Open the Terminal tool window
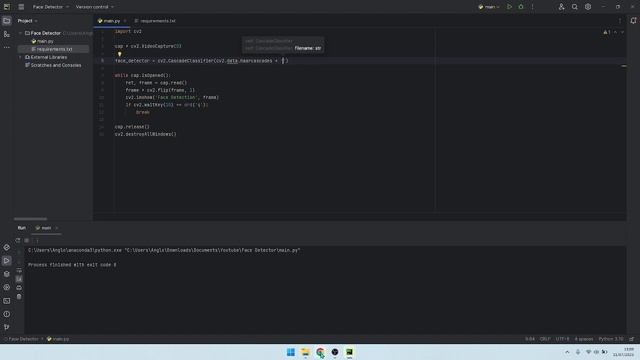Viewport: 640px width, 360px height. (x=7, y=301)
